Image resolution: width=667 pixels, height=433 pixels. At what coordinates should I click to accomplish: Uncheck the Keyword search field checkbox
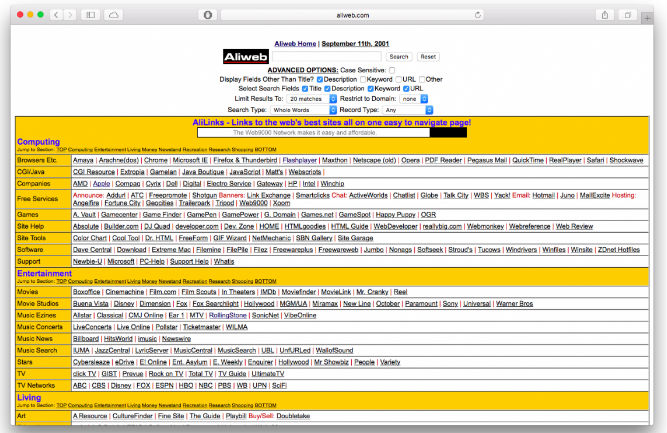pyautogui.click(x=371, y=89)
